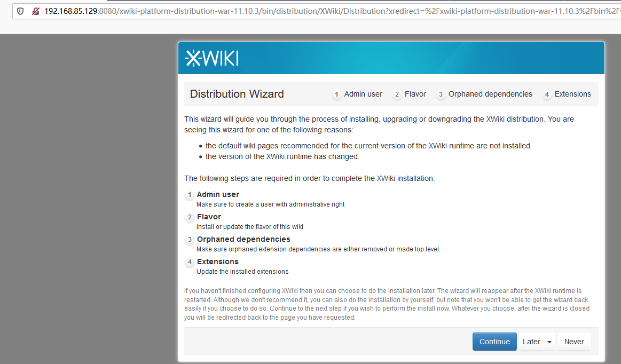The image size is (621, 364).
Task: Click the bold Extensions heading in steps list
Action: [x=217, y=262]
